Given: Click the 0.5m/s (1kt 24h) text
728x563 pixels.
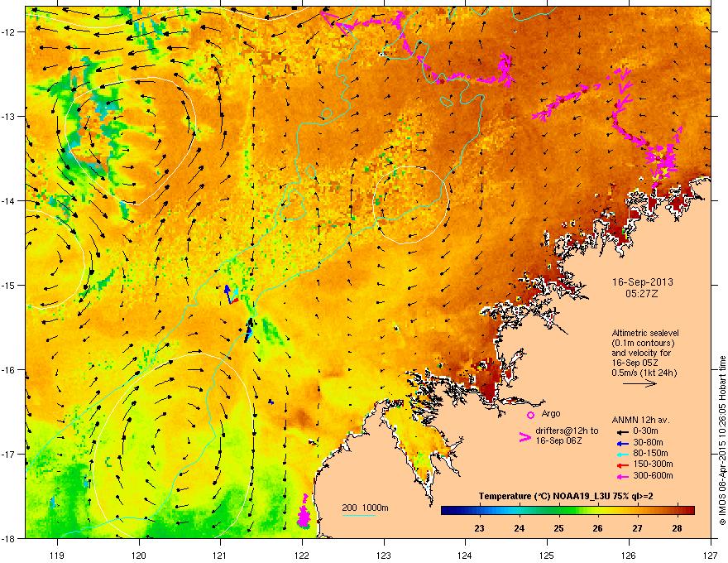Looking at the screenshot, I should tap(644, 373).
